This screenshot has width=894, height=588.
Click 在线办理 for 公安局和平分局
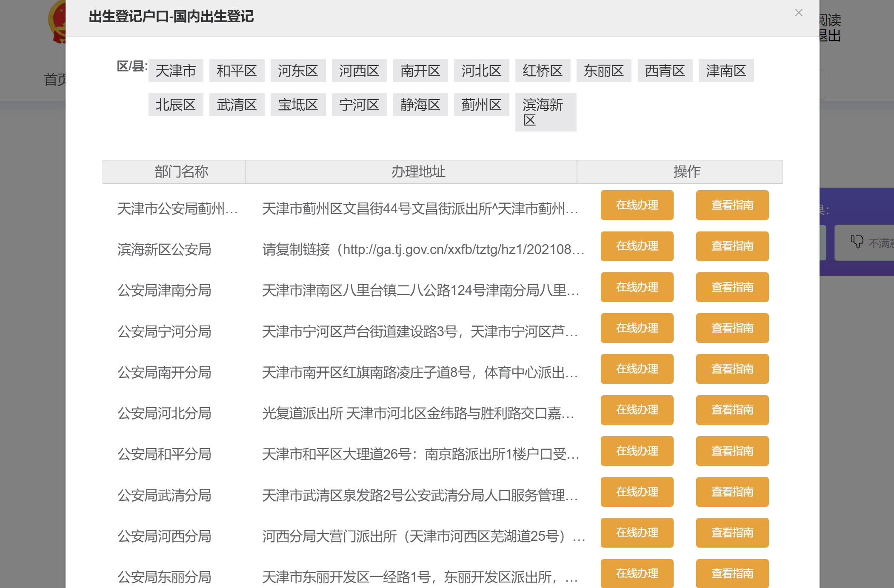pos(637,451)
